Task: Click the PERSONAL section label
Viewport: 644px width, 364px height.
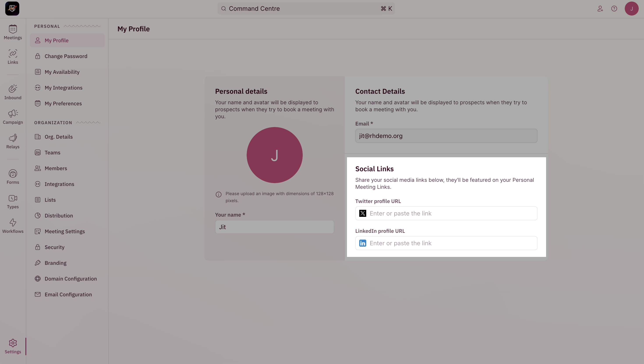Action: [x=47, y=26]
